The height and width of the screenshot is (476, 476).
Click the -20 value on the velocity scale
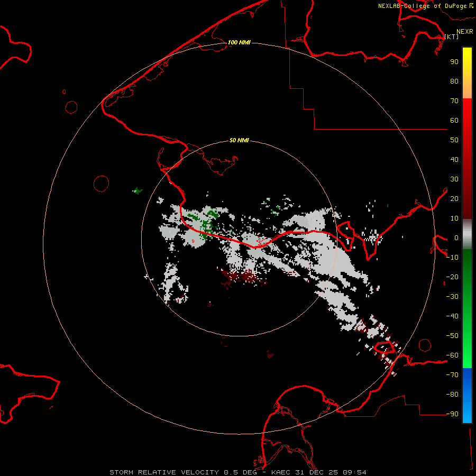coord(452,277)
